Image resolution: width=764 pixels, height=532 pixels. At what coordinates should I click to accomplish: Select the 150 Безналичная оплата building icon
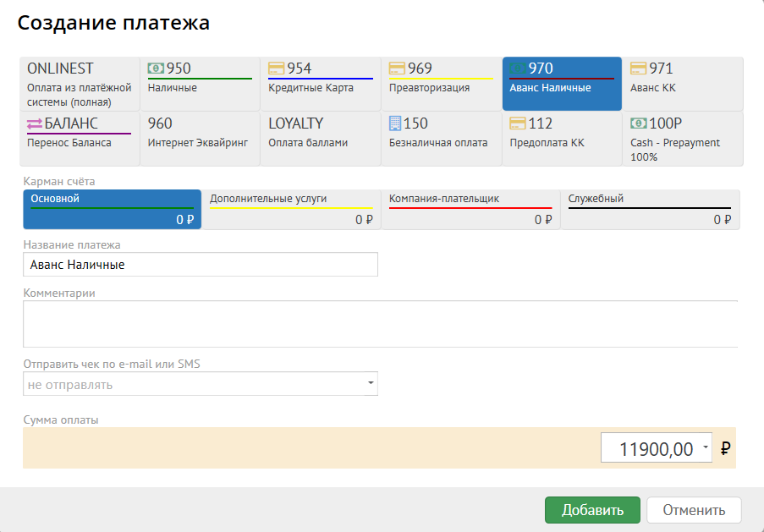[396, 123]
